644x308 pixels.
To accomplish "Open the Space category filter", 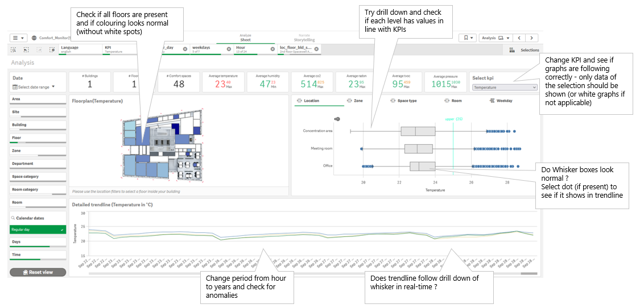I will [x=38, y=177].
